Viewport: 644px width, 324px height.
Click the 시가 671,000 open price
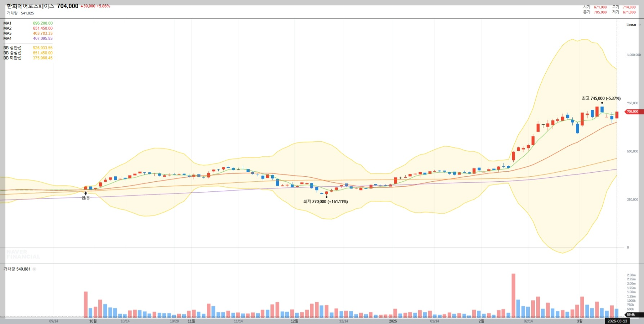tap(595, 7)
